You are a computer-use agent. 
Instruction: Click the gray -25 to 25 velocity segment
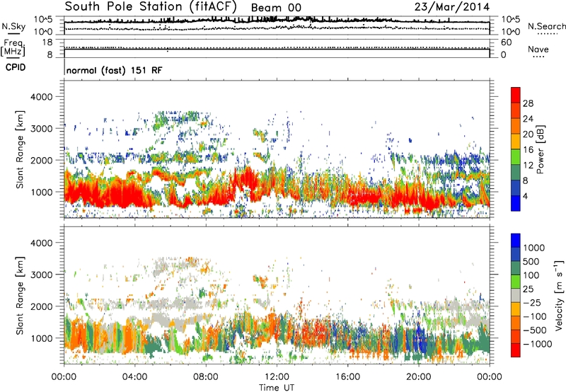516,296
